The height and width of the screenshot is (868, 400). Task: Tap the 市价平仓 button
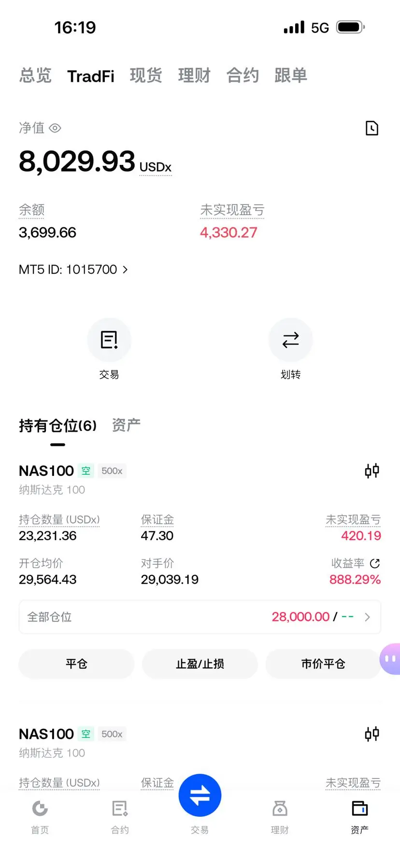click(x=323, y=664)
